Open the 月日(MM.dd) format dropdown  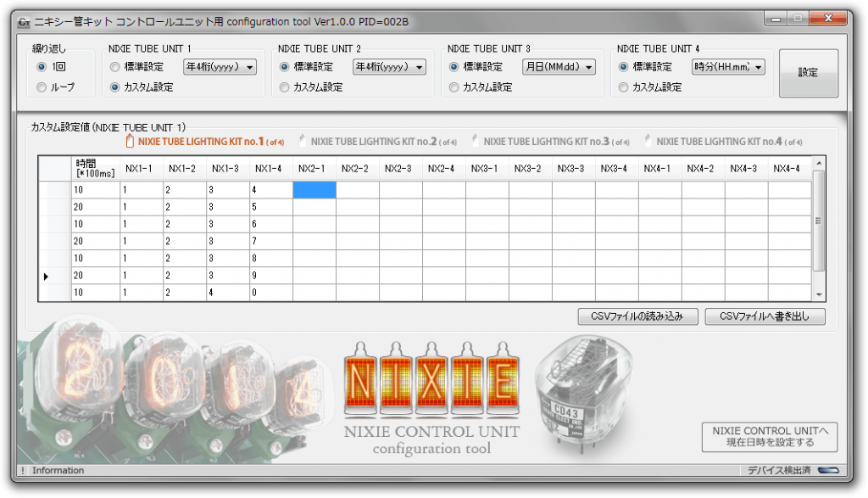click(557, 66)
